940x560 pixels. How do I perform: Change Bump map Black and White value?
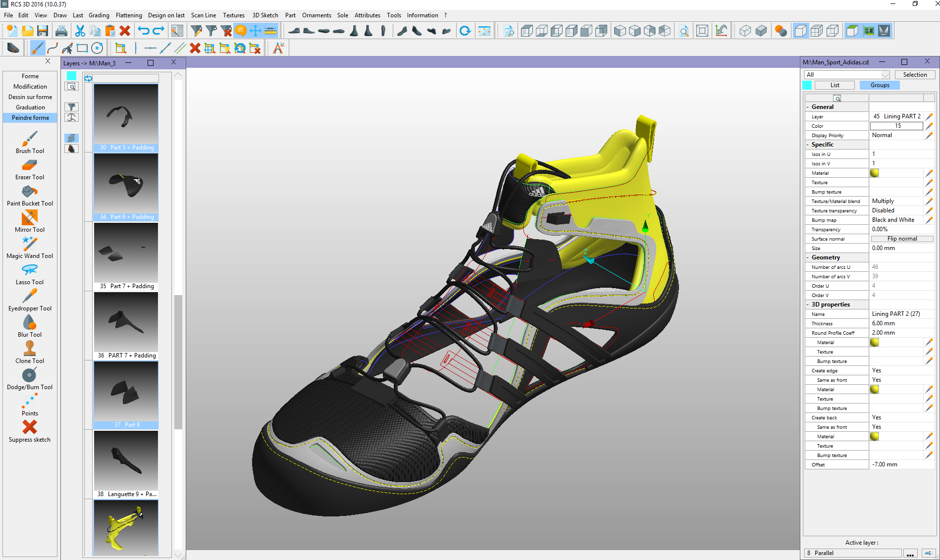[x=897, y=220]
